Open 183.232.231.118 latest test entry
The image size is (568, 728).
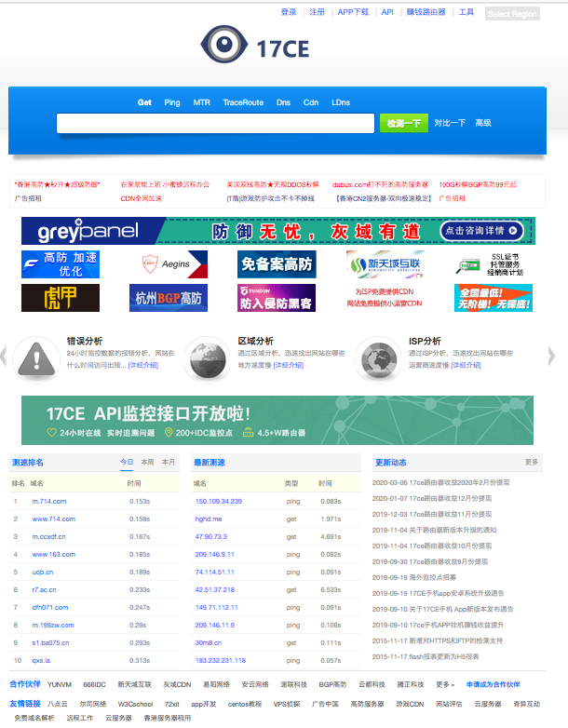[x=221, y=660]
